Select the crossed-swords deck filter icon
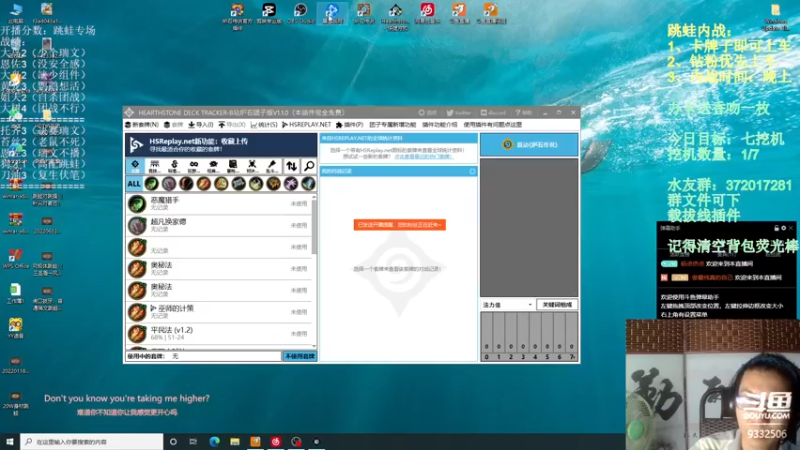 point(252,166)
